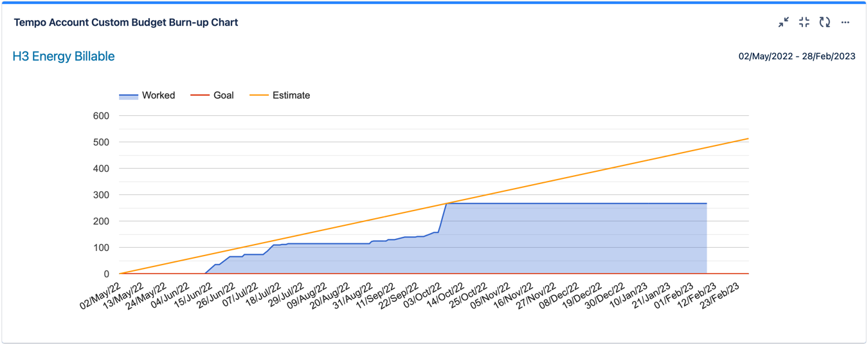Screen dimensions: 868x345
Task: Toggle the Goal series legend label
Action: coord(223,95)
